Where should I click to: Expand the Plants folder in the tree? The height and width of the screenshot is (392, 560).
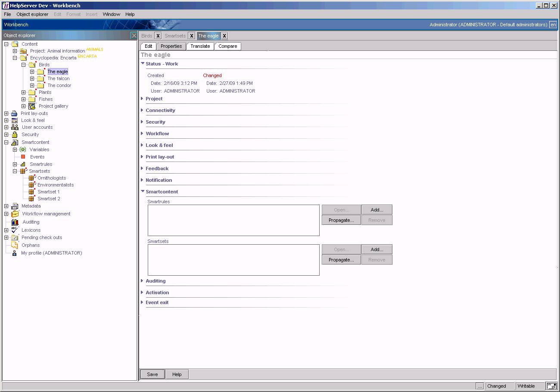tap(24, 92)
